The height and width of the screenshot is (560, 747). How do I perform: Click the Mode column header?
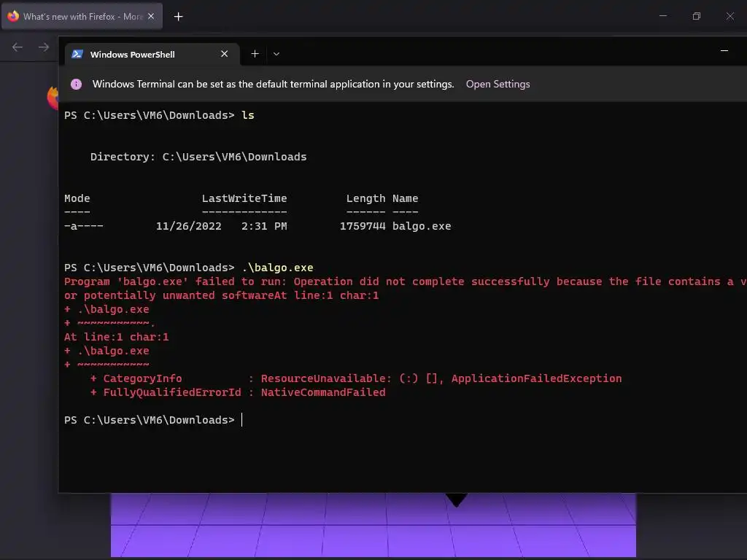(x=77, y=198)
